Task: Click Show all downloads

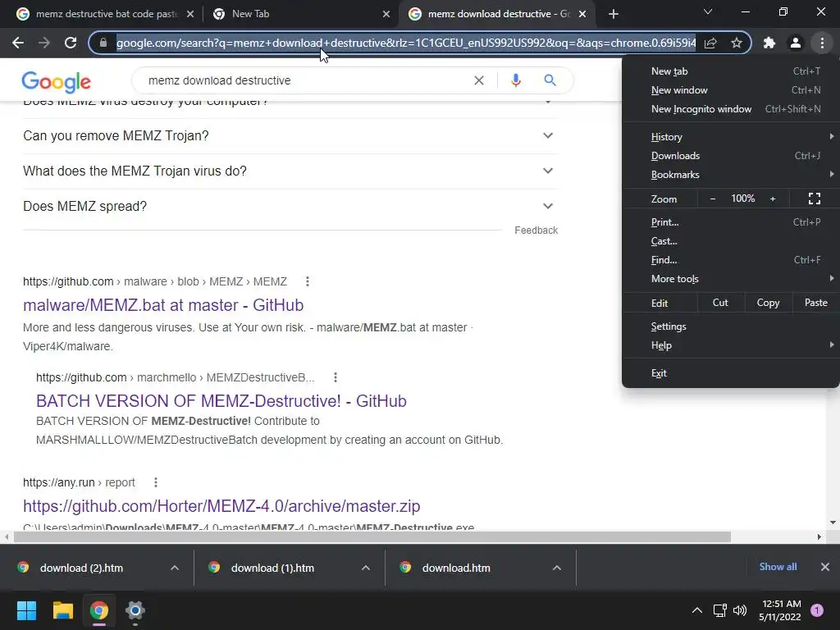Action: 778,567
